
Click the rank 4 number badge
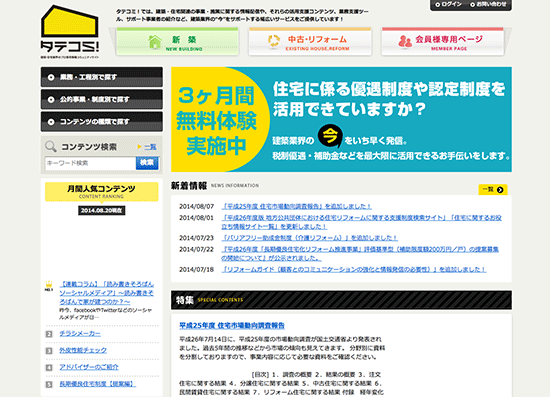[x=49, y=368]
